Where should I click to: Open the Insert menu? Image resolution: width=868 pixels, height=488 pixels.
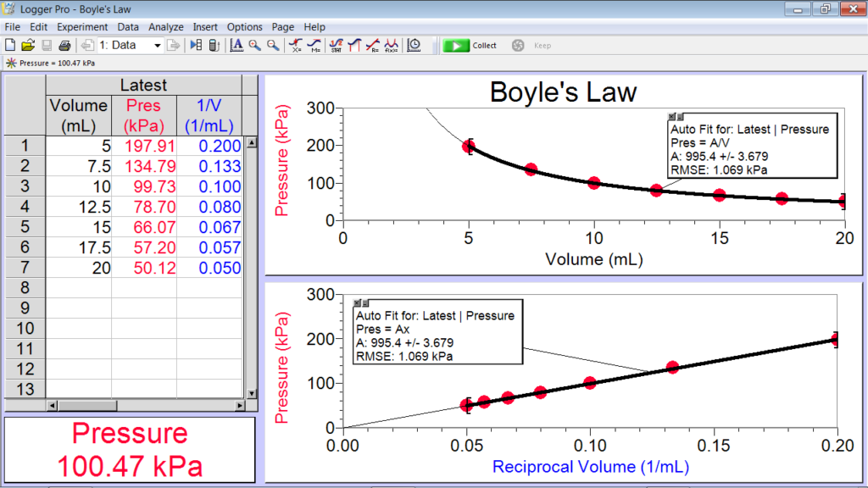pyautogui.click(x=205, y=27)
